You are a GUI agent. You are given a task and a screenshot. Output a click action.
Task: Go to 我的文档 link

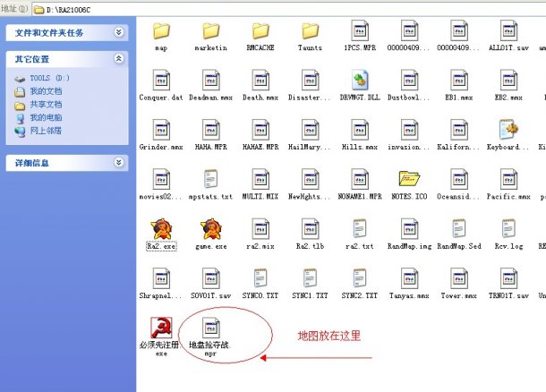(x=45, y=91)
